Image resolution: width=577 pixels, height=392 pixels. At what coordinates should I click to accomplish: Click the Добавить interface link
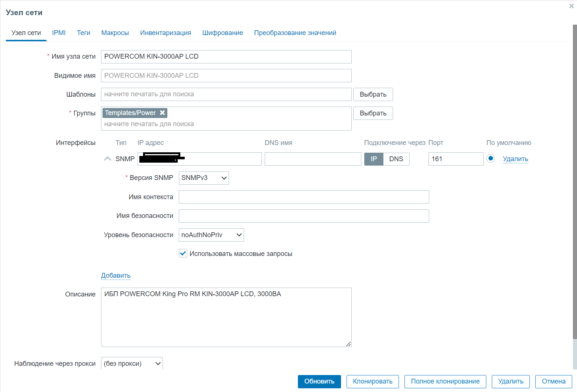[x=116, y=275]
